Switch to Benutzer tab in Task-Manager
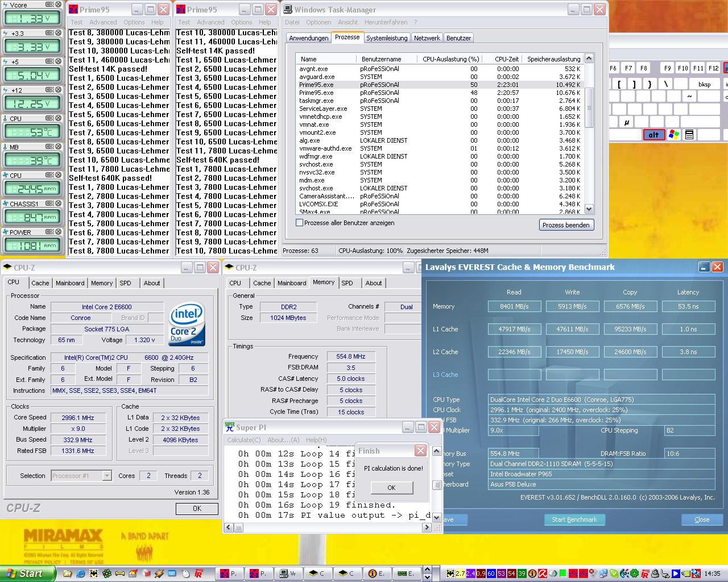 [458, 38]
